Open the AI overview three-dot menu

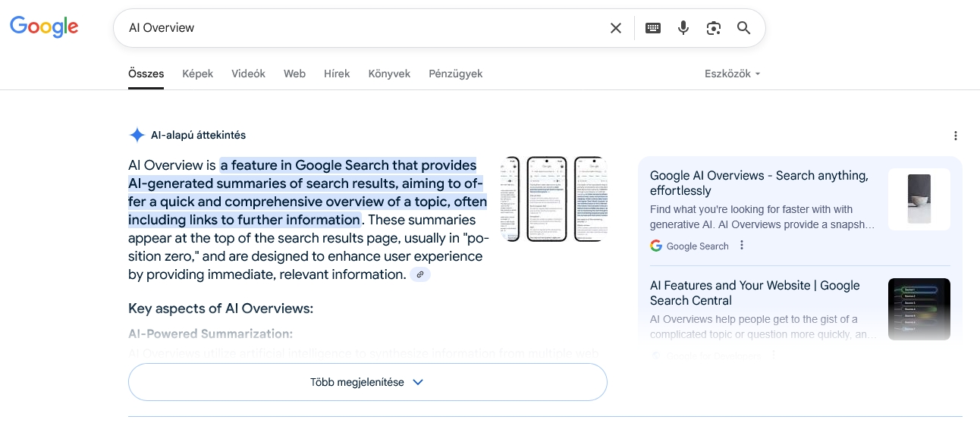click(x=956, y=136)
